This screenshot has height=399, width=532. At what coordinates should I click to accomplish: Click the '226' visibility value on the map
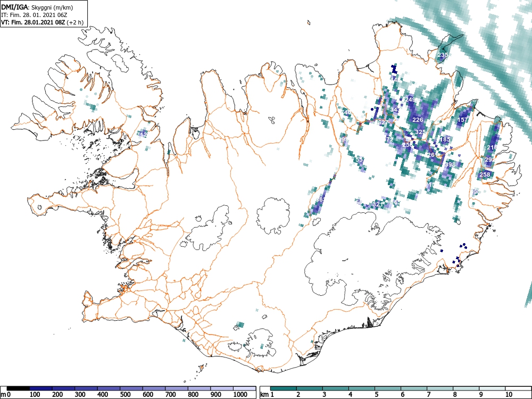click(x=418, y=120)
